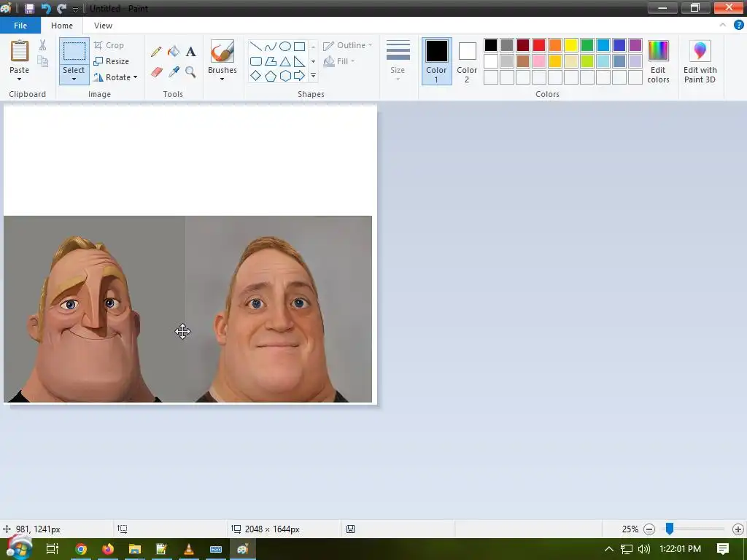Pick the yellow color swatch
Viewport: 747px width, 560px height.
pyautogui.click(x=570, y=45)
